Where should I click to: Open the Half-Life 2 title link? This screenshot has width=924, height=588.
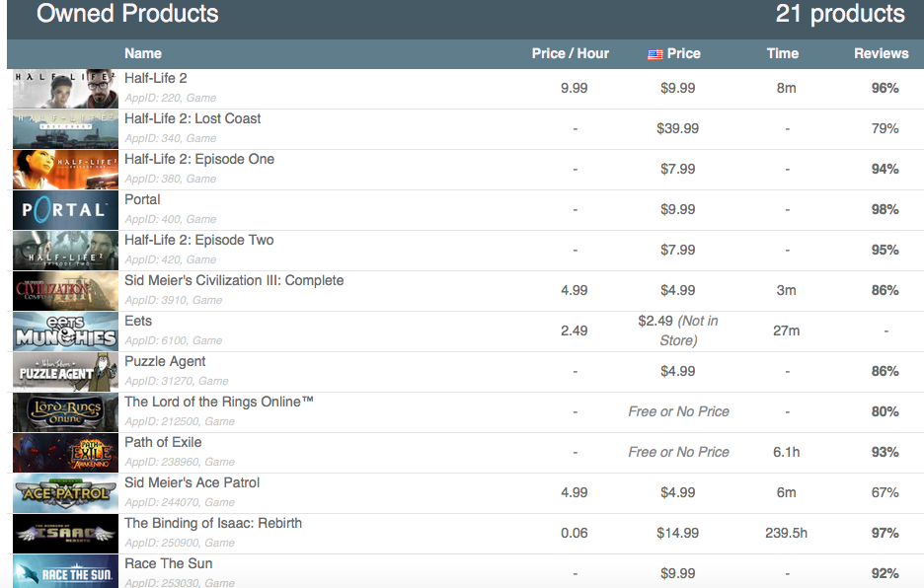pyautogui.click(x=156, y=78)
